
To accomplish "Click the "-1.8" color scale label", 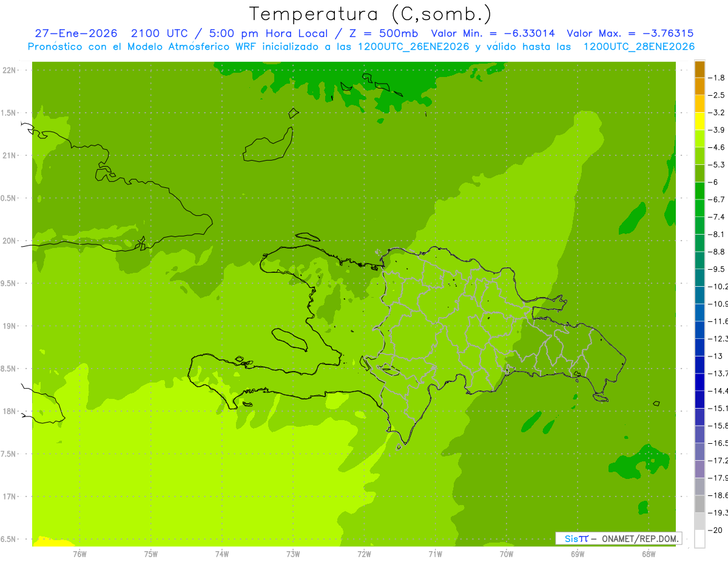I will pos(716,78).
